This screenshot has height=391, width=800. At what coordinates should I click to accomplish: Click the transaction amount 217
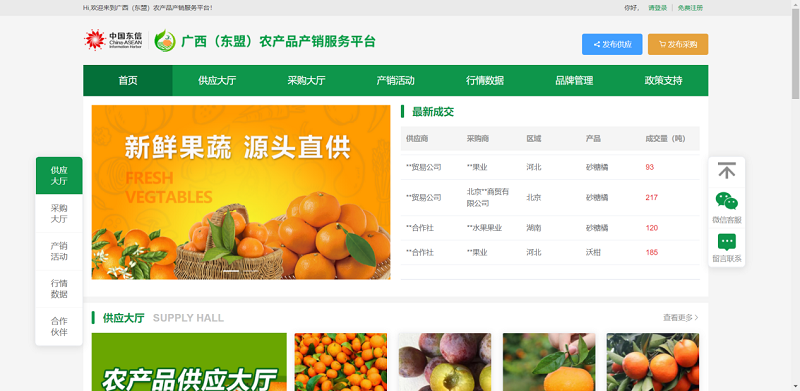pyautogui.click(x=652, y=198)
